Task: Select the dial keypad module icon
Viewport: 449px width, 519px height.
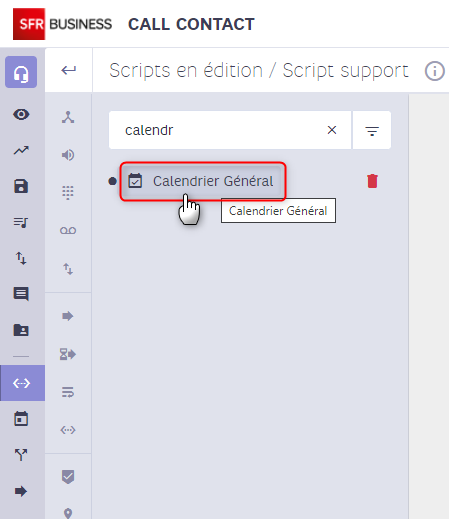Action: pos(68,193)
